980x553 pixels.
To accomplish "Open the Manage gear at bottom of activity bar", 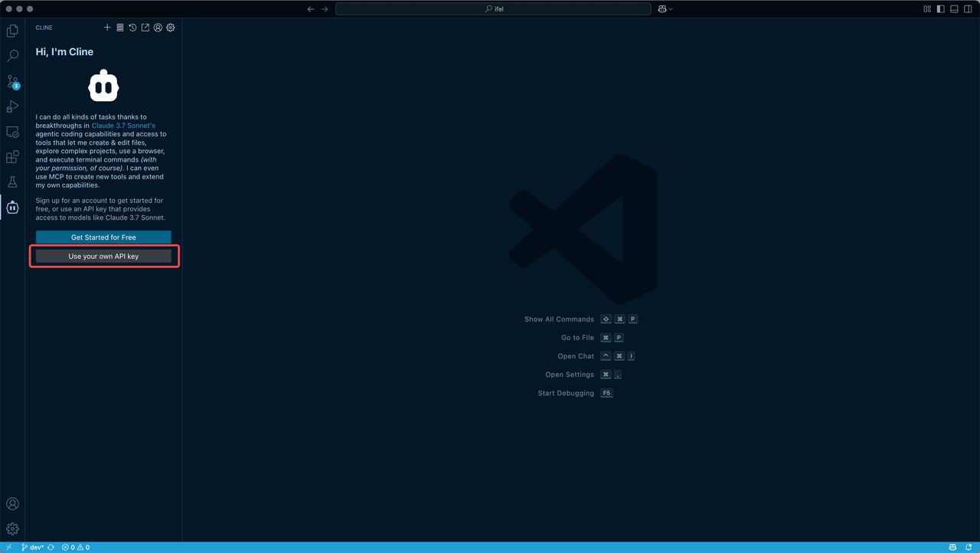I will tap(12, 528).
